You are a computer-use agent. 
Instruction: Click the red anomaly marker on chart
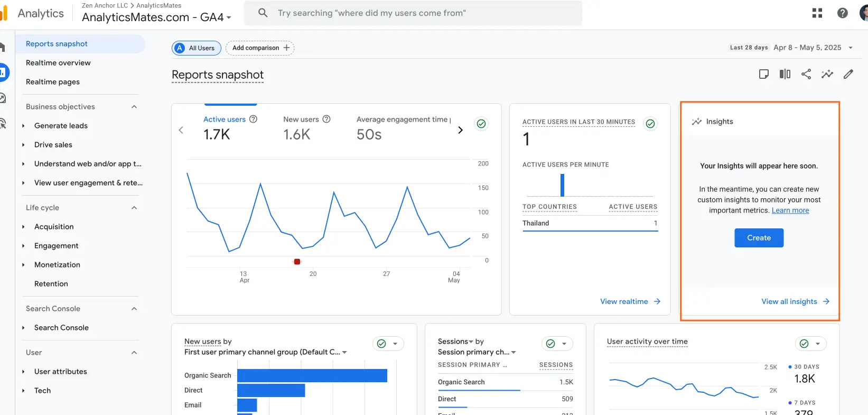tap(297, 262)
